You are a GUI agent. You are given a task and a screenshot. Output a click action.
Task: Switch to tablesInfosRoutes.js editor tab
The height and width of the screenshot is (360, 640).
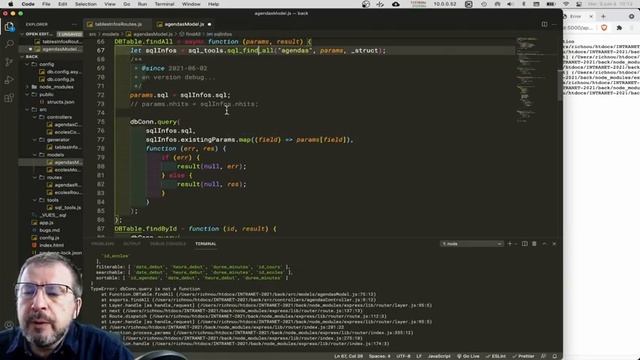tap(118, 24)
